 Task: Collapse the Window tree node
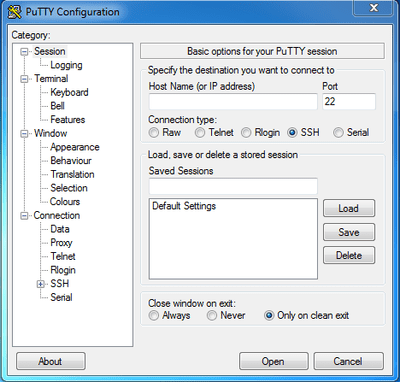24,134
